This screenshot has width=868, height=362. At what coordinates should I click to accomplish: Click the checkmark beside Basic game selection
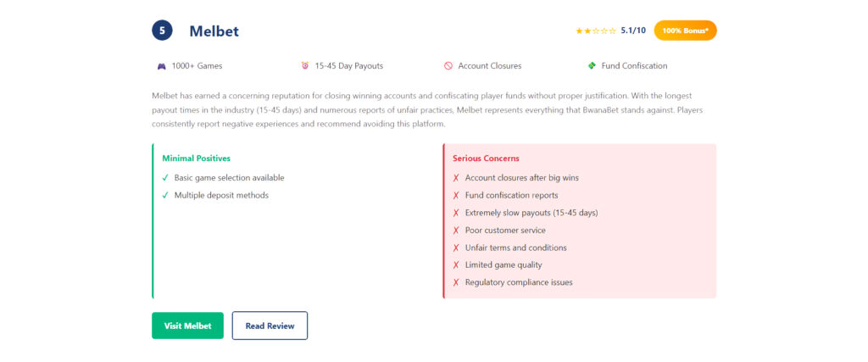click(x=165, y=178)
